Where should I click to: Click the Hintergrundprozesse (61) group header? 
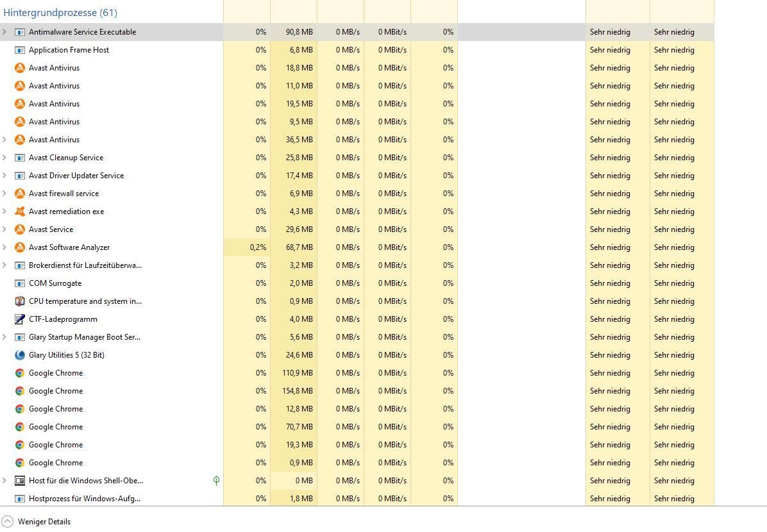[x=60, y=13]
